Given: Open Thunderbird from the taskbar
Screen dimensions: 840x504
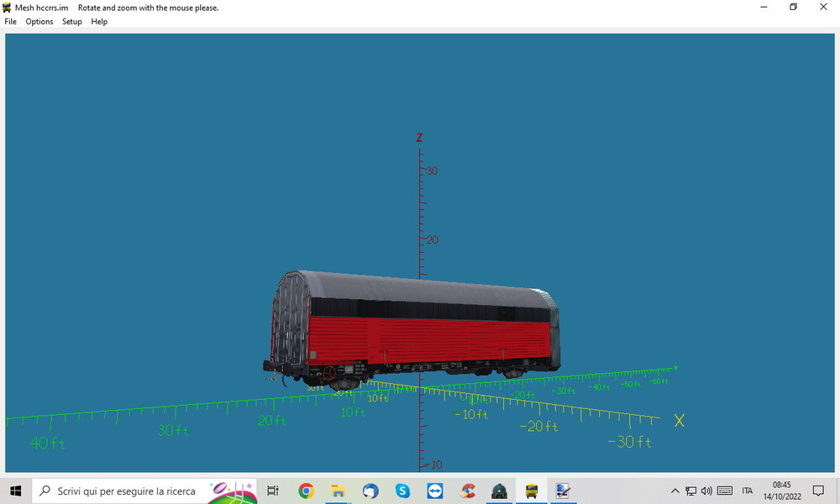Looking at the screenshot, I should (370, 491).
